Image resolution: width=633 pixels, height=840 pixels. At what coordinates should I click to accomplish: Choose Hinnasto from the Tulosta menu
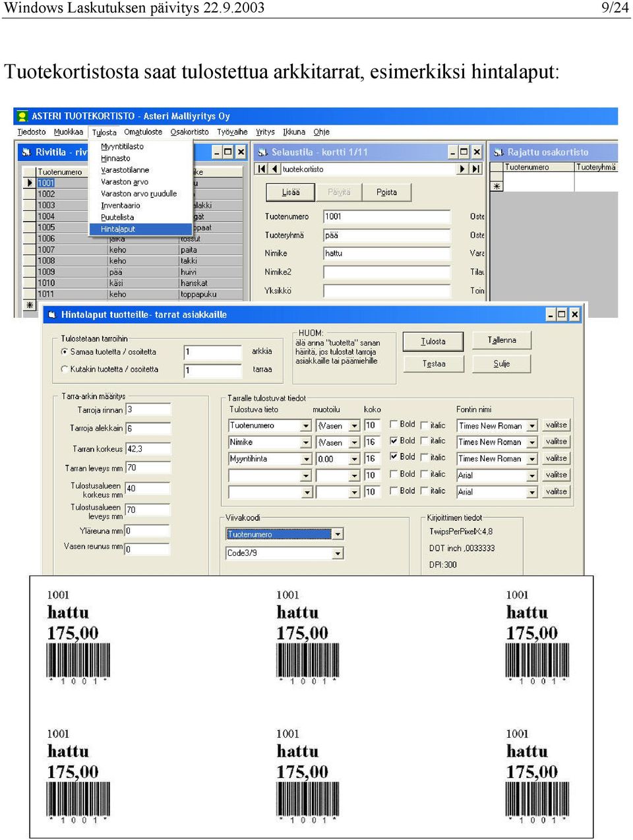pyautogui.click(x=115, y=158)
